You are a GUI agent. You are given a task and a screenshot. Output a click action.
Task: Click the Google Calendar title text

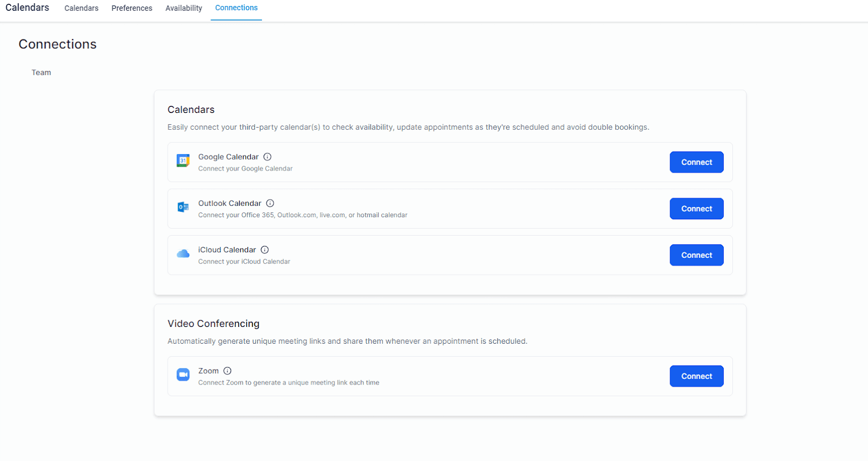pos(228,157)
